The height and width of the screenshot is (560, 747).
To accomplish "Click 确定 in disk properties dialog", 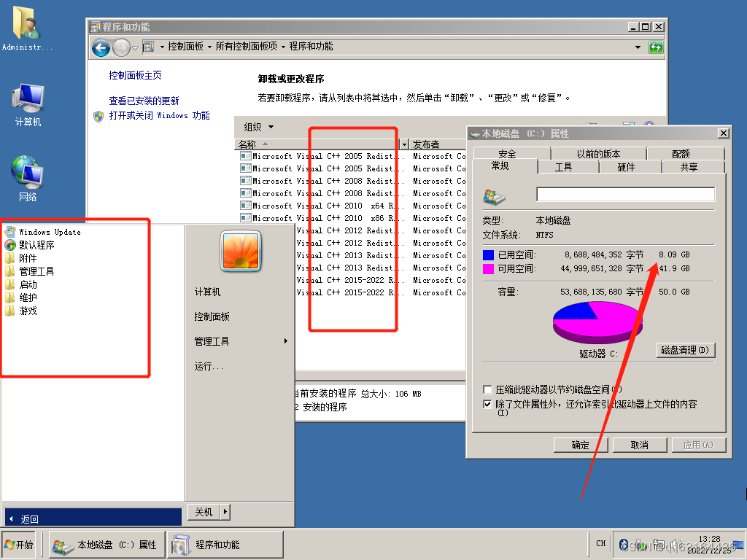I will coord(580,446).
